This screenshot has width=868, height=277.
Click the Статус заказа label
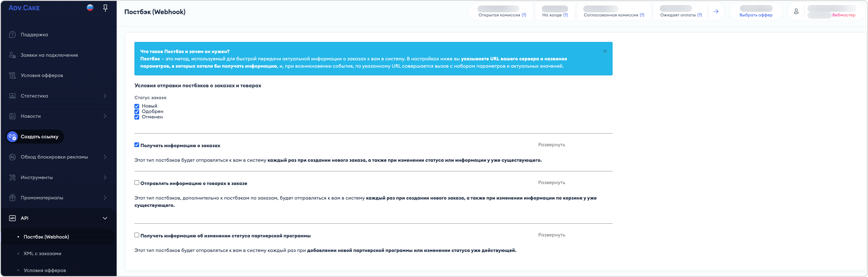coord(150,98)
